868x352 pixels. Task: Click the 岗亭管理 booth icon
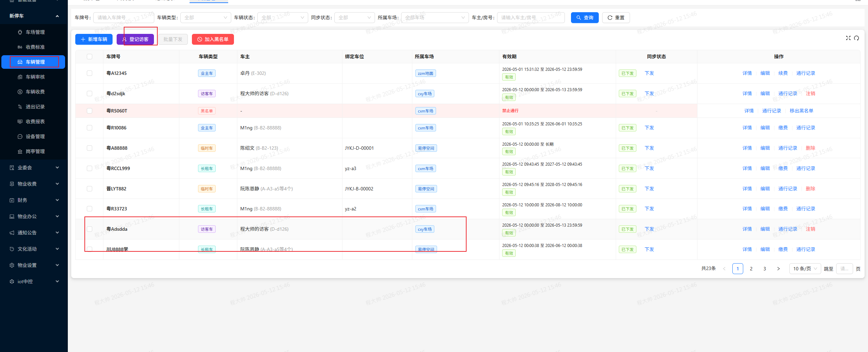coord(20,151)
